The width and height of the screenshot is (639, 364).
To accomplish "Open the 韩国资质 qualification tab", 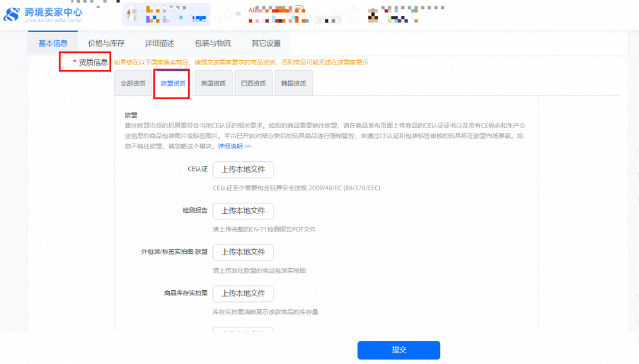I will pyautogui.click(x=293, y=83).
